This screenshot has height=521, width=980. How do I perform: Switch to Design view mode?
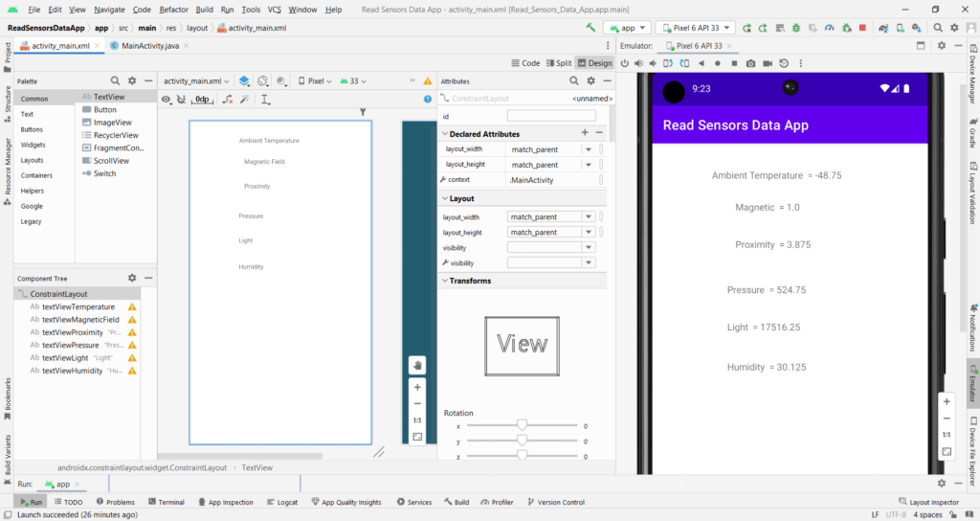pos(594,62)
